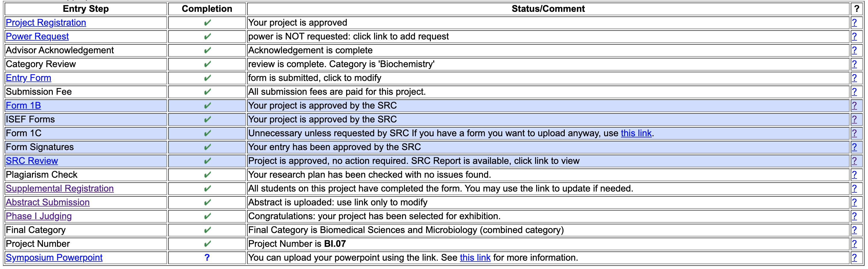Click the blue question mark in the Symposium Powerpoint Completion cell

tap(207, 257)
